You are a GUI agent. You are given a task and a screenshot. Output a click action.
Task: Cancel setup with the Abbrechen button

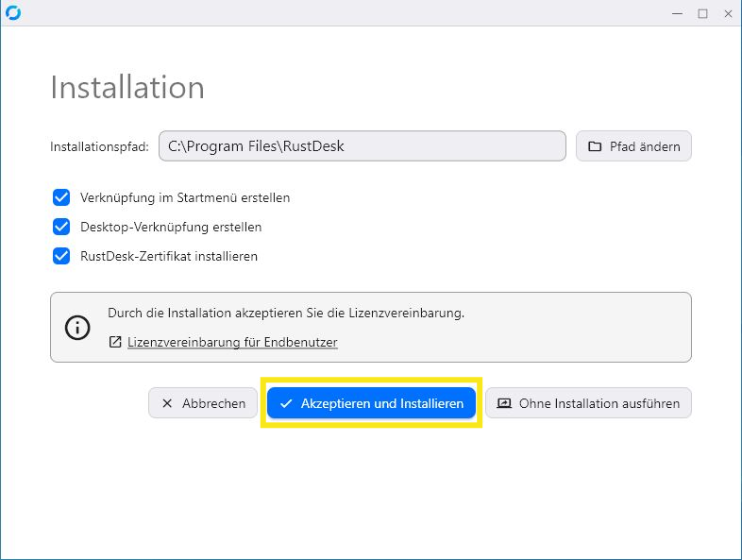coord(203,403)
